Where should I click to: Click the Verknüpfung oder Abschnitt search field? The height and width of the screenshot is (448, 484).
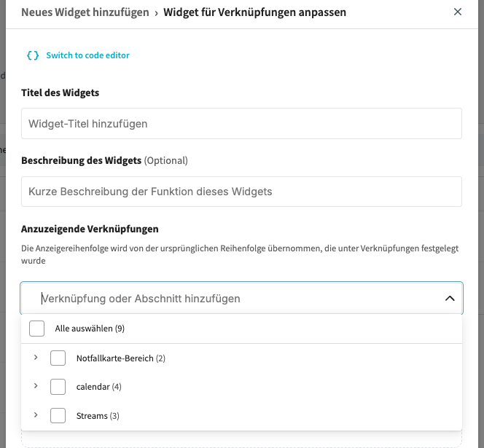tap(233, 299)
